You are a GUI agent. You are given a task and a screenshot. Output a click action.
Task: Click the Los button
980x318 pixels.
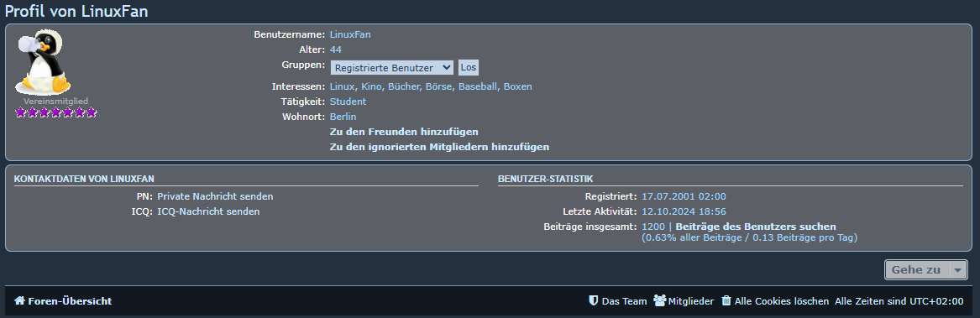pos(469,67)
